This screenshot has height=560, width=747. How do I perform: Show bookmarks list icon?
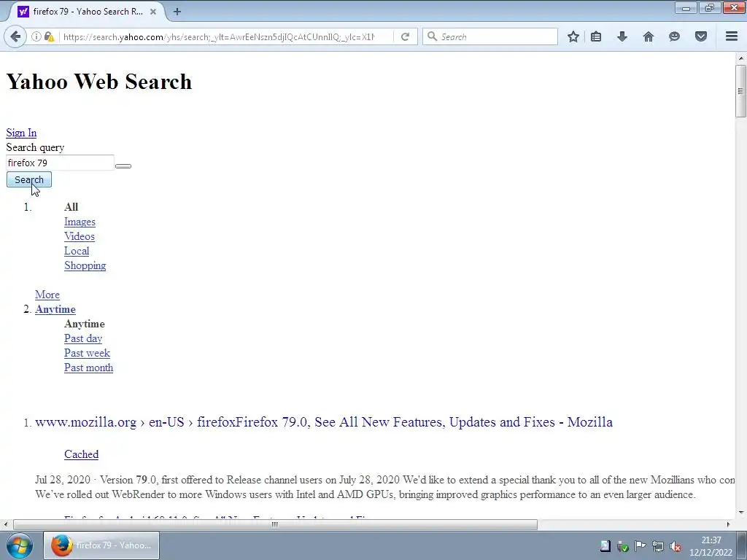(x=596, y=36)
